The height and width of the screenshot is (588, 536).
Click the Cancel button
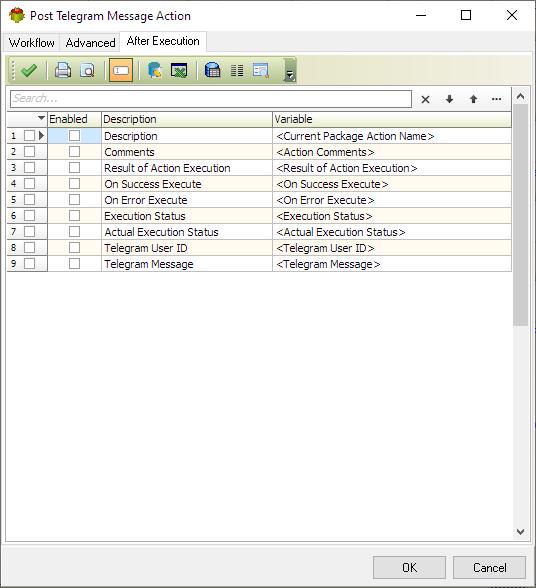(489, 567)
